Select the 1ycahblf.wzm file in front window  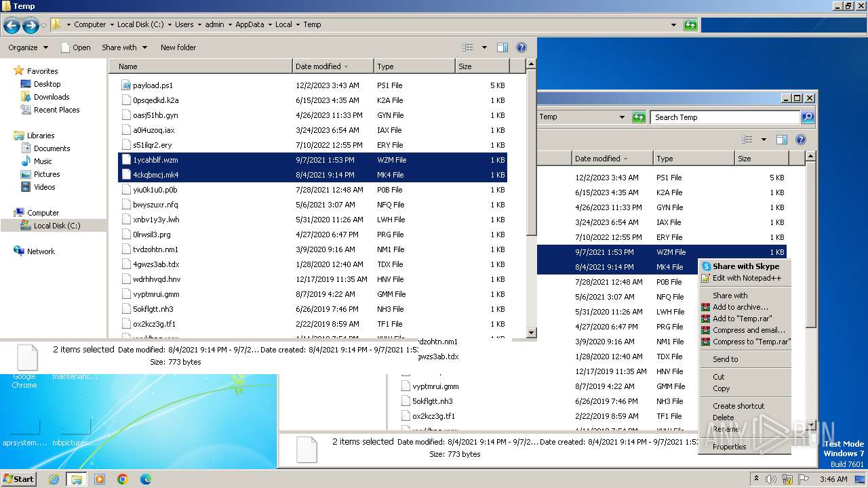(313, 160)
